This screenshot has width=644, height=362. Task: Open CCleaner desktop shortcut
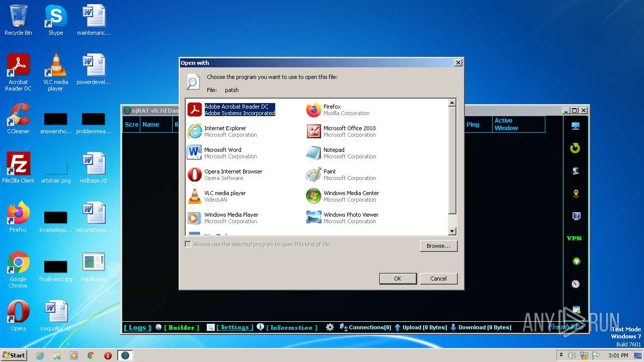pos(18,119)
